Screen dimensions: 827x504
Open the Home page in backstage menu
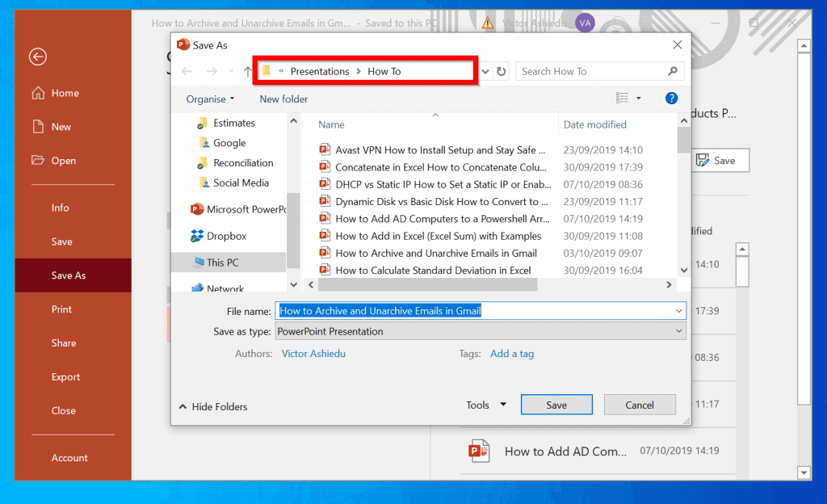56,93
